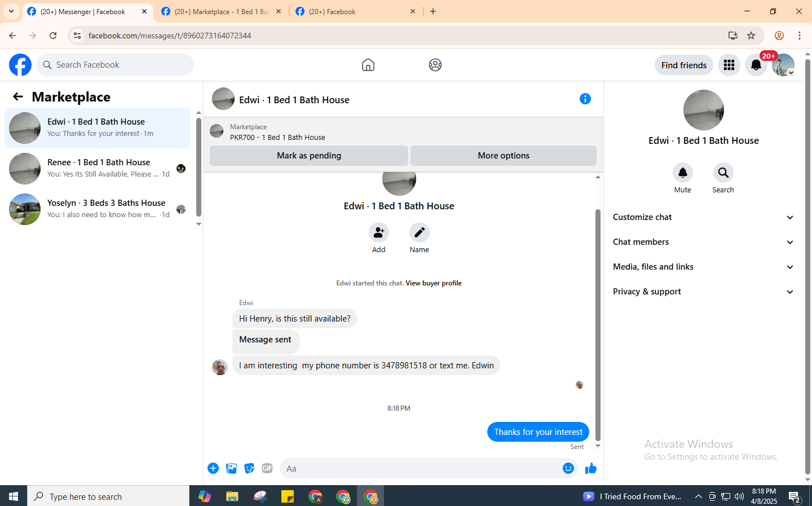Open Facebook home icon in top navigation
The image size is (812, 506).
368,65
